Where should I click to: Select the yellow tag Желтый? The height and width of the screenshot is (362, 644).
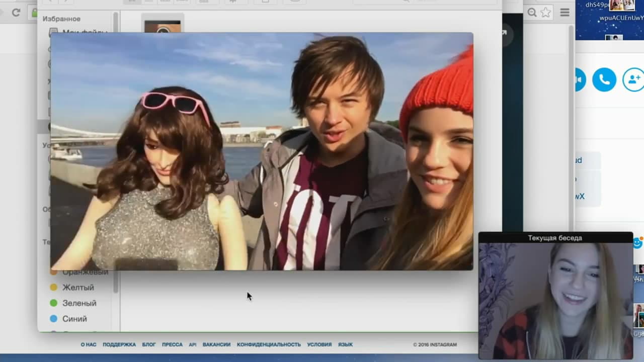(78, 288)
